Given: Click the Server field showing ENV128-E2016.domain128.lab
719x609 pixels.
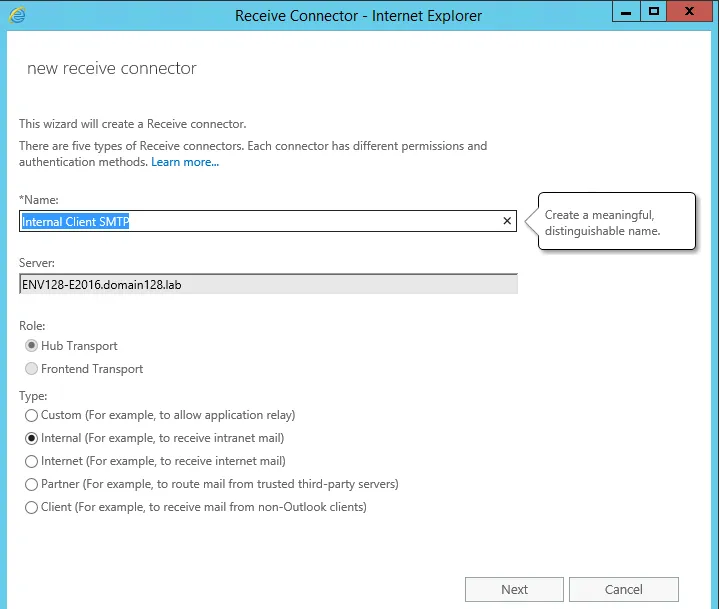Looking at the screenshot, I should coord(267,284).
